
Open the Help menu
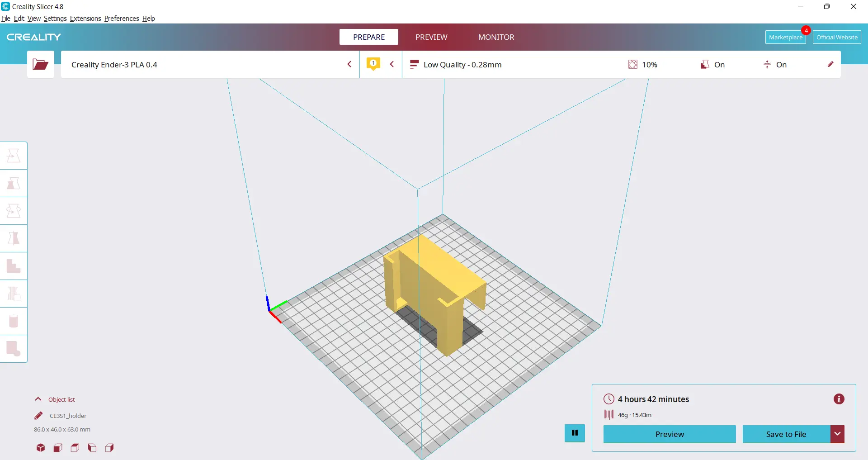(x=149, y=19)
